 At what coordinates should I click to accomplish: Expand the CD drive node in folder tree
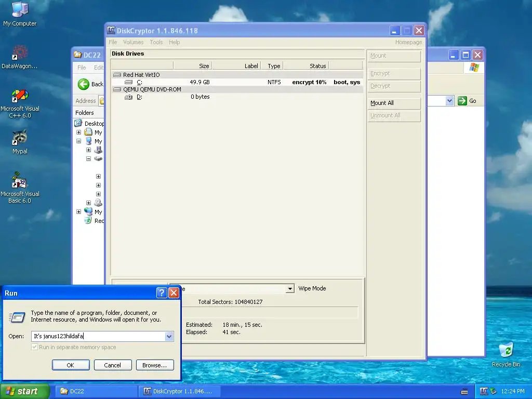pyautogui.click(x=88, y=203)
